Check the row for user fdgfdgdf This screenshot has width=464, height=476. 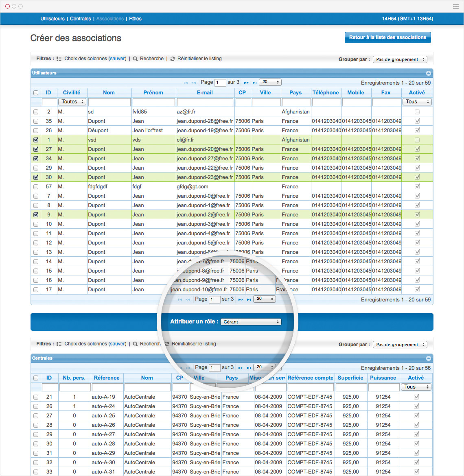36,187
